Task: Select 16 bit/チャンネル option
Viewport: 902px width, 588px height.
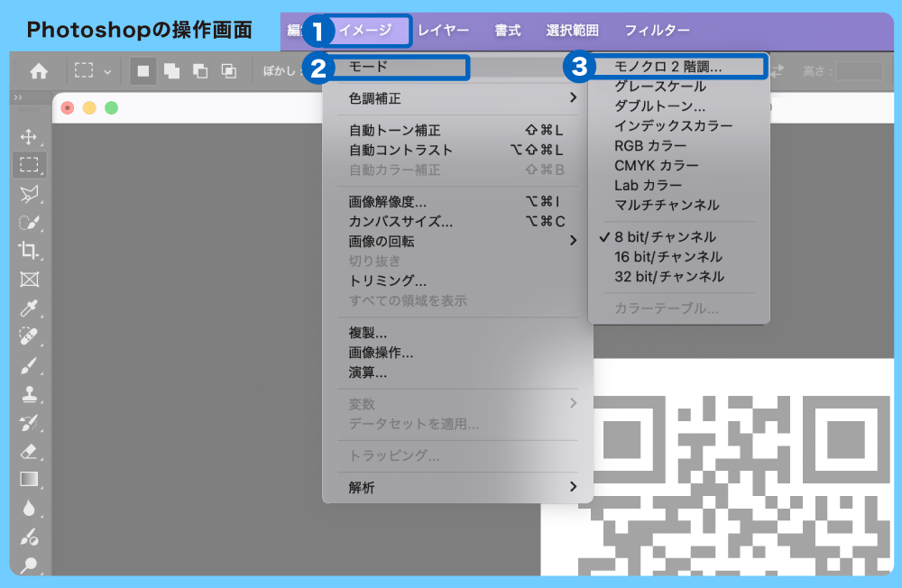Action: 679,257
